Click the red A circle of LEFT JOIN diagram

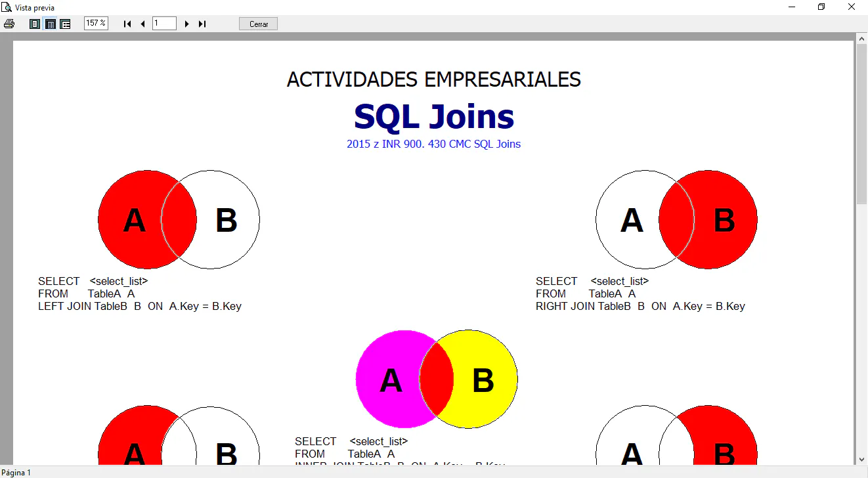click(x=135, y=220)
